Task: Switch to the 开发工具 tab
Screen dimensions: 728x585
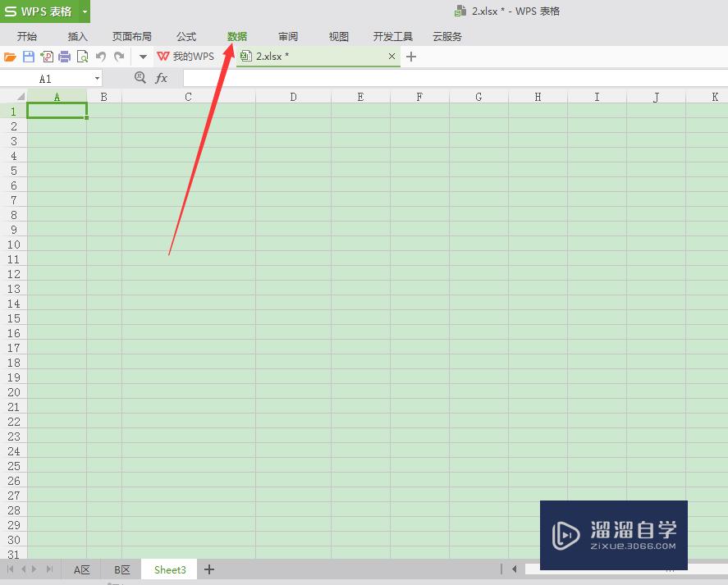Action: click(392, 36)
